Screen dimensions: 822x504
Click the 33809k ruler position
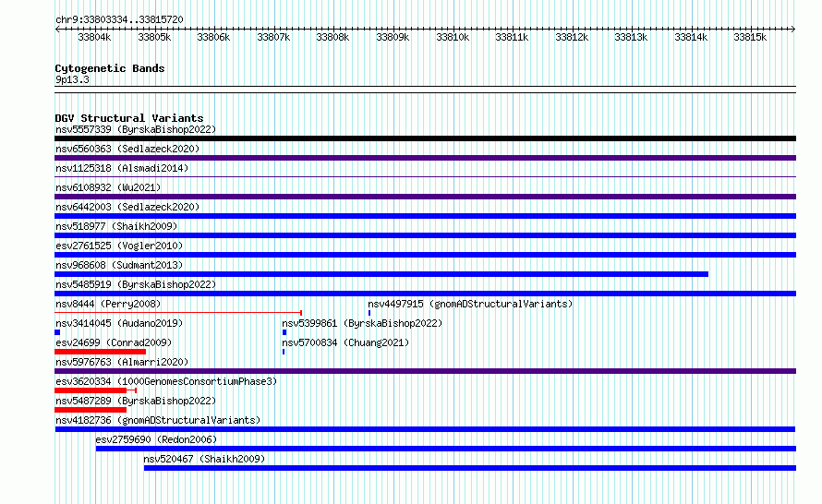[393, 37]
